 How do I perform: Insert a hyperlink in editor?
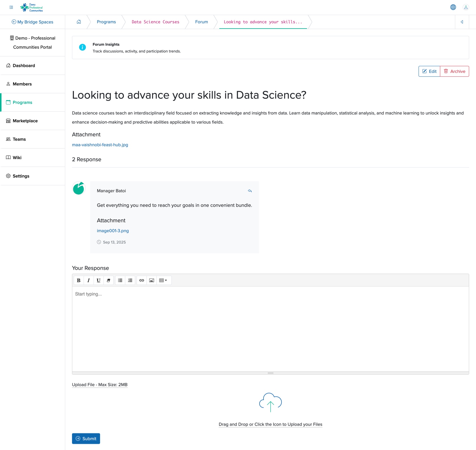pyautogui.click(x=142, y=280)
